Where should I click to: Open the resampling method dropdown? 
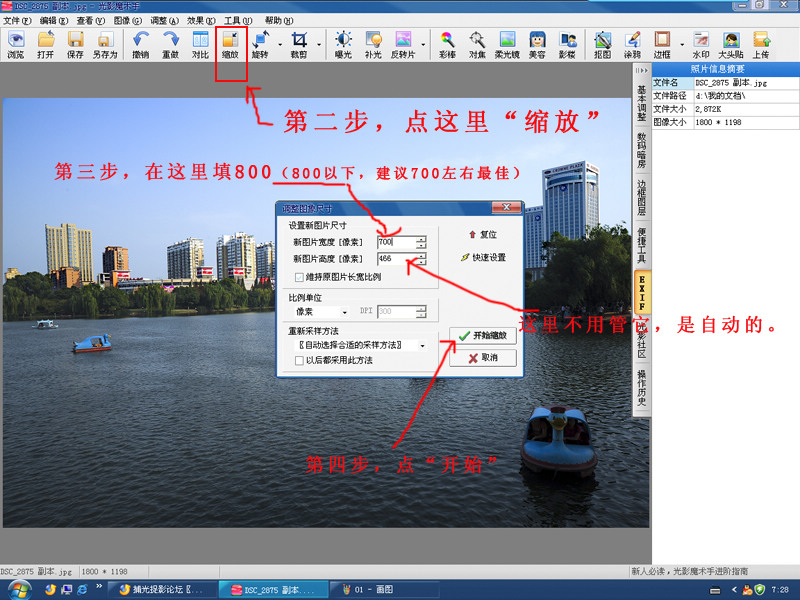[421, 345]
